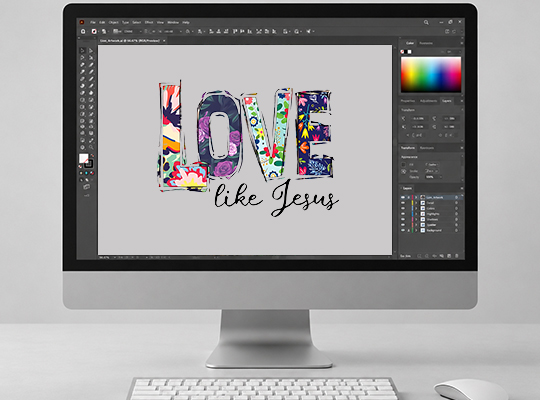Hide the Script layer via eye icon

[403, 203]
